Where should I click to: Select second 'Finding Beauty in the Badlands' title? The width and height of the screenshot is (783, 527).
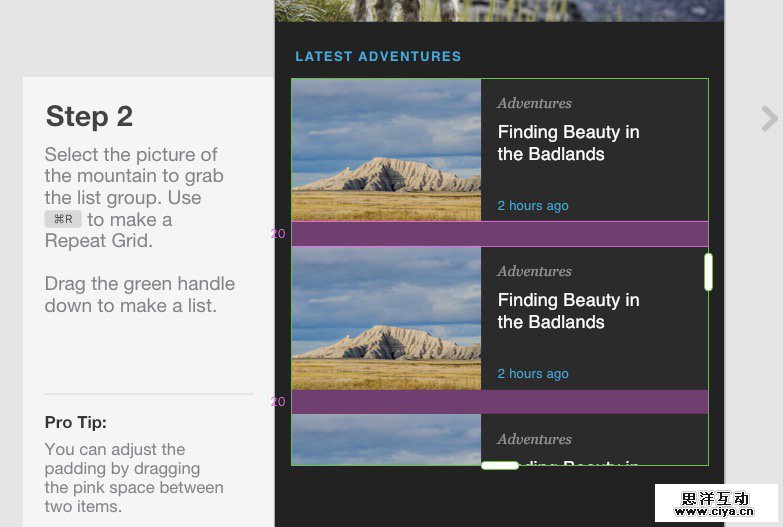(568, 311)
